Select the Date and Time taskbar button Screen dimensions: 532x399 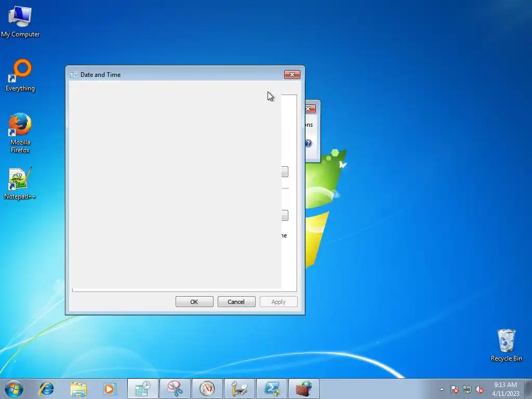click(143, 389)
